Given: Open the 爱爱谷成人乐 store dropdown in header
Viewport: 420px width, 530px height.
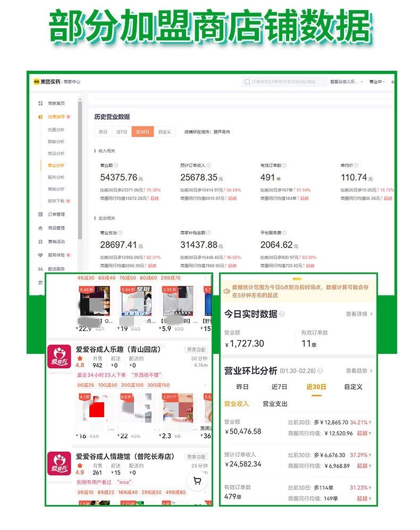Looking at the screenshot, I should 347,82.
